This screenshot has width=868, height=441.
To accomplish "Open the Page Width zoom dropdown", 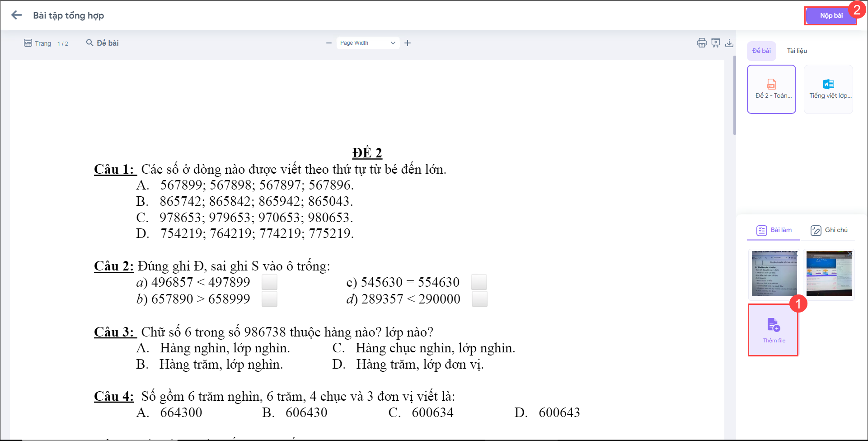I will pos(368,43).
